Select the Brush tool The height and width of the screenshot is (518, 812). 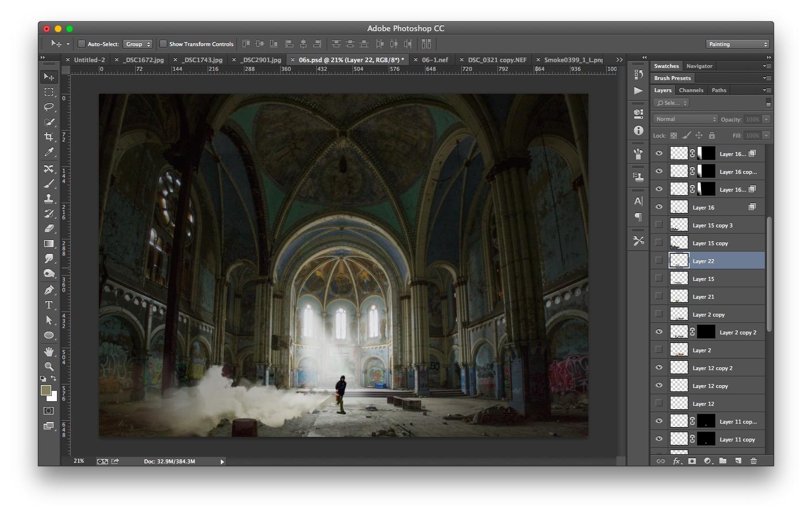click(49, 184)
